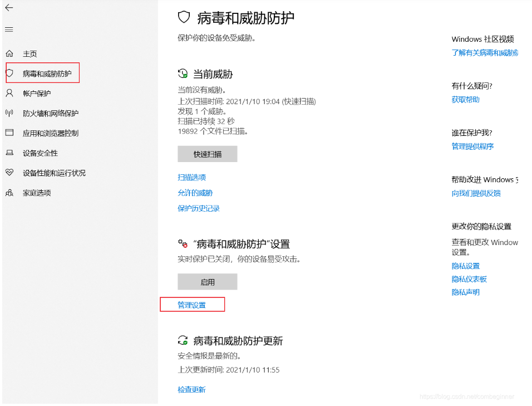Click the 启用 button
The height and width of the screenshot is (406, 532).
208,282
